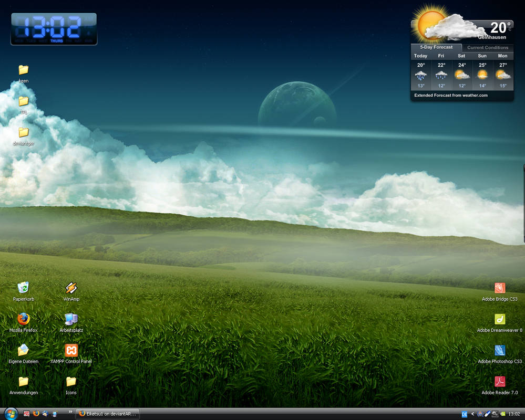Viewport: 525px width, 420px height.
Task: Click the large 20° current temperature
Action: pyautogui.click(x=500, y=27)
